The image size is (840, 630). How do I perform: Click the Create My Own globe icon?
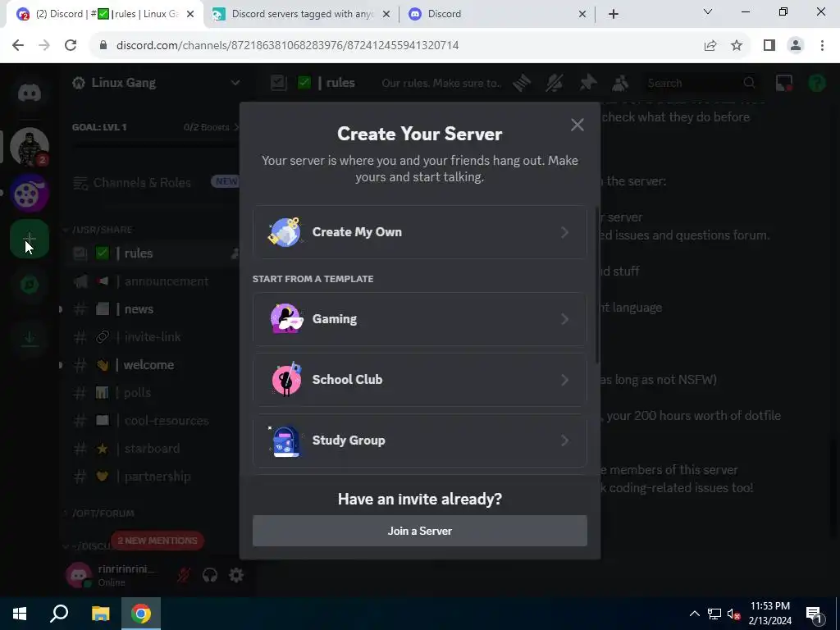coord(285,232)
